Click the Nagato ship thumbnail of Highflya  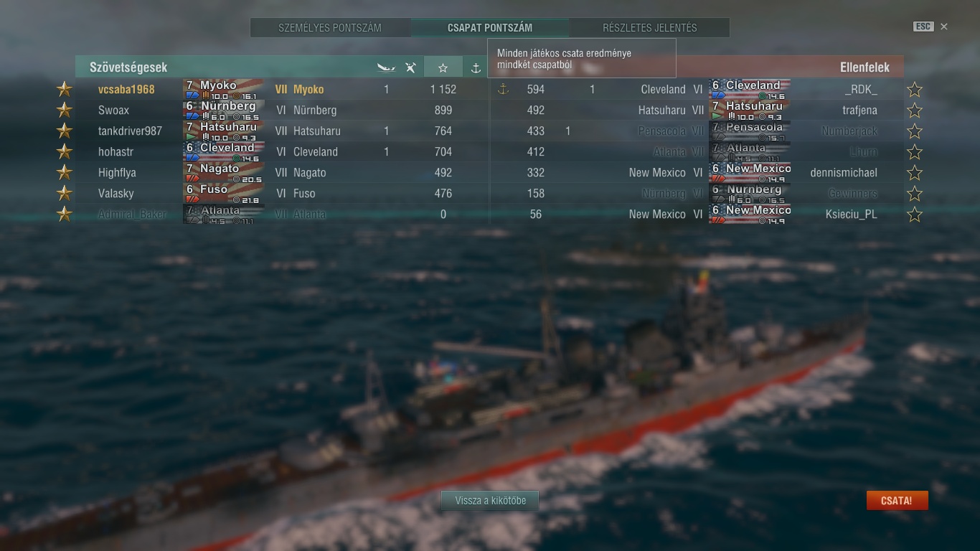coord(223,172)
